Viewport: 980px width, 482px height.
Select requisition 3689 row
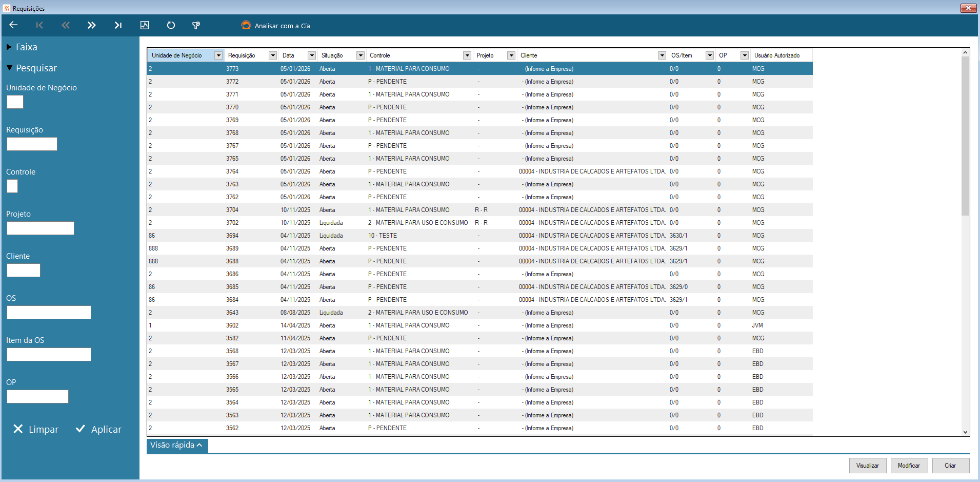tap(480, 248)
